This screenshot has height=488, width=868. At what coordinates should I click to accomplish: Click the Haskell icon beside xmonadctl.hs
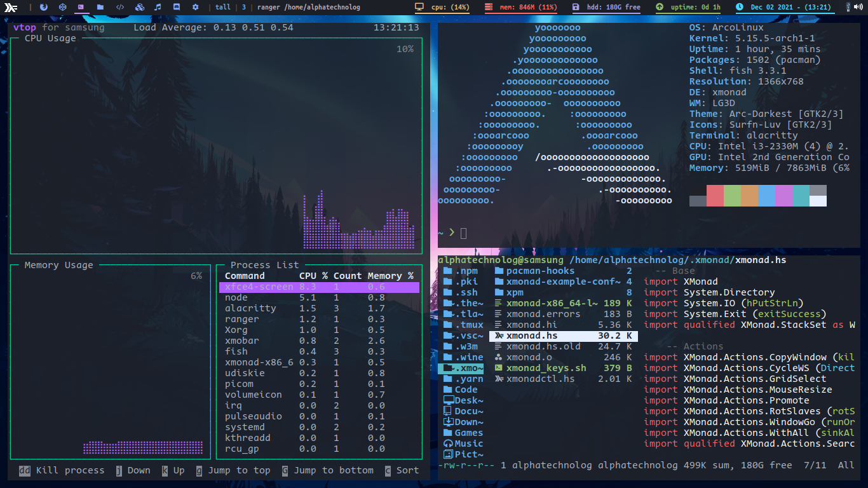click(499, 379)
